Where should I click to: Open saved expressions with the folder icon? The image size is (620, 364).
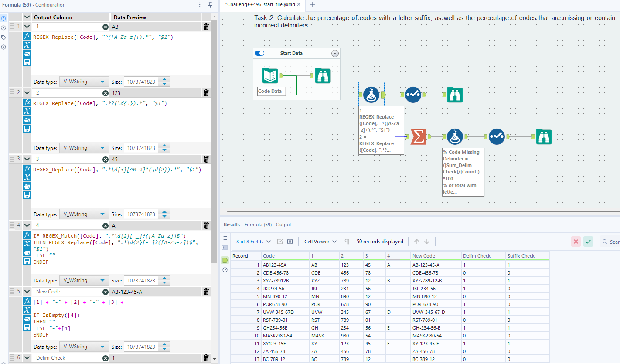point(27,54)
